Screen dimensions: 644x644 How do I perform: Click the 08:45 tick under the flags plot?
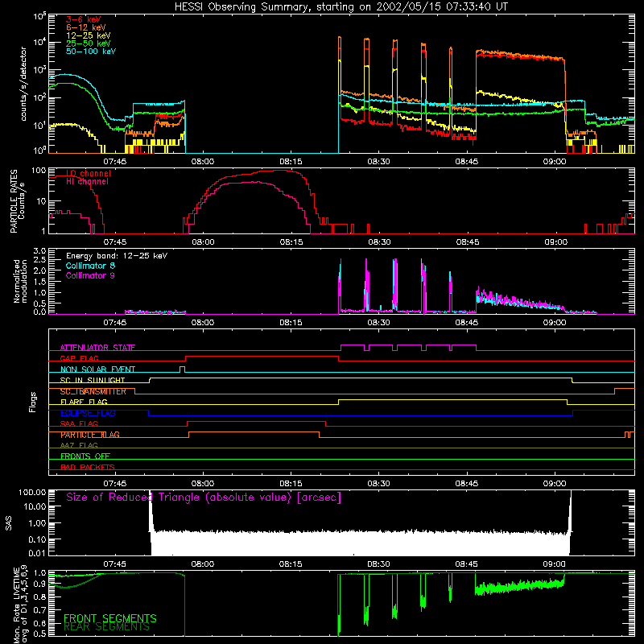point(467,484)
